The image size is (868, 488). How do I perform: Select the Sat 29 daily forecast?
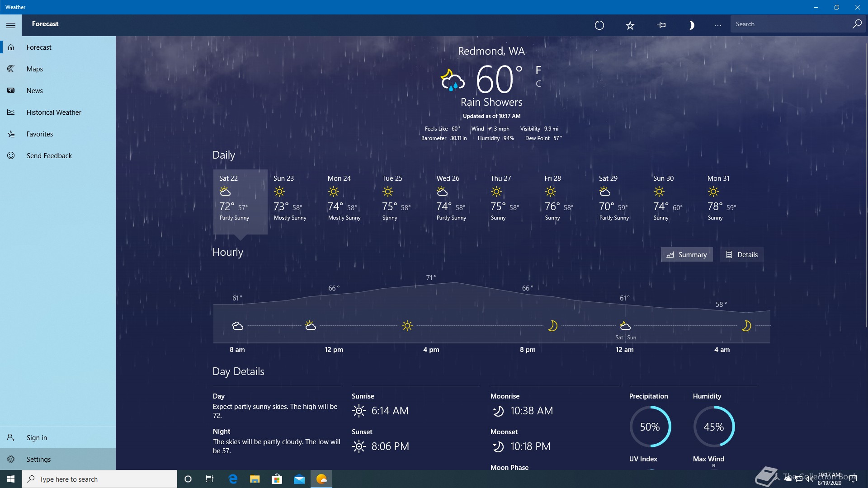620,202
